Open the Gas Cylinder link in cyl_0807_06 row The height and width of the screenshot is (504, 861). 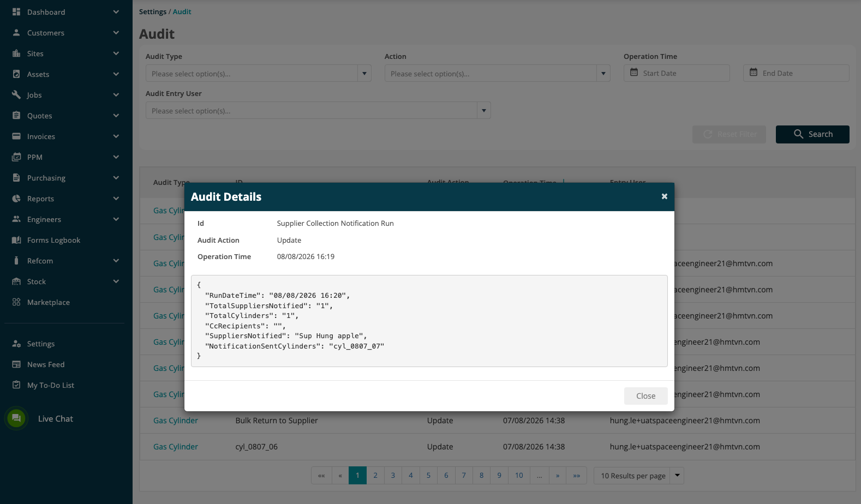tap(176, 447)
